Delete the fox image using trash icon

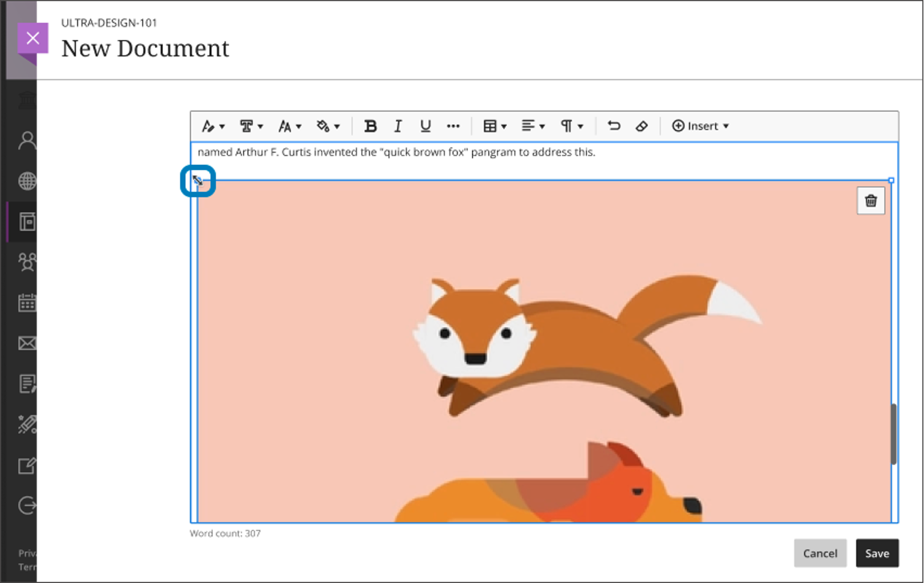coord(870,201)
